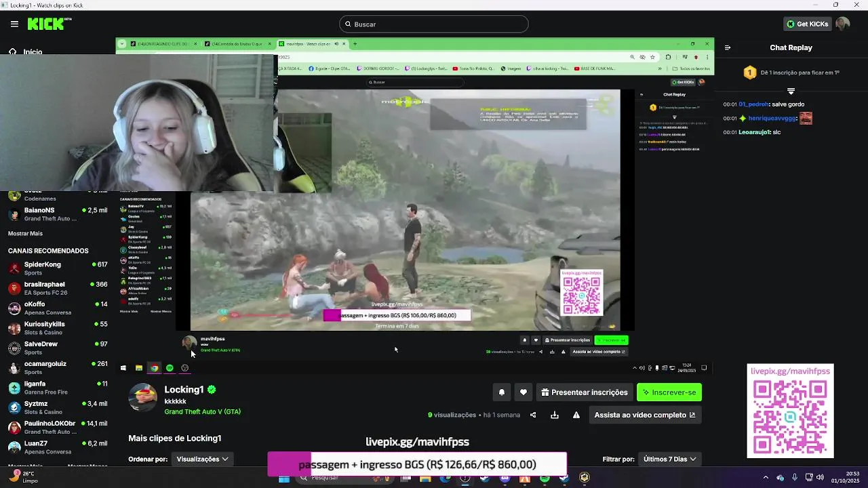The width and height of the screenshot is (868, 488).
Task: Click the volume icon in system tray
Action: (821, 477)
